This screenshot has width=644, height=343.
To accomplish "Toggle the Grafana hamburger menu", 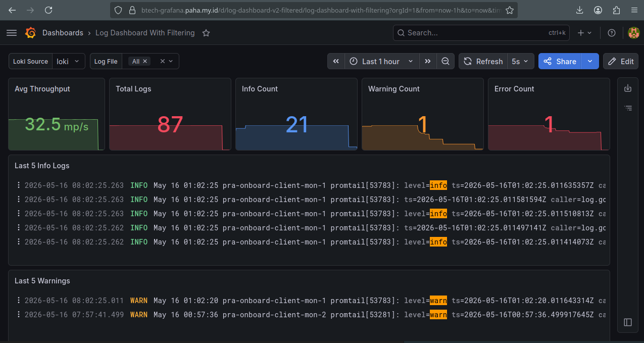I will 12,33.
